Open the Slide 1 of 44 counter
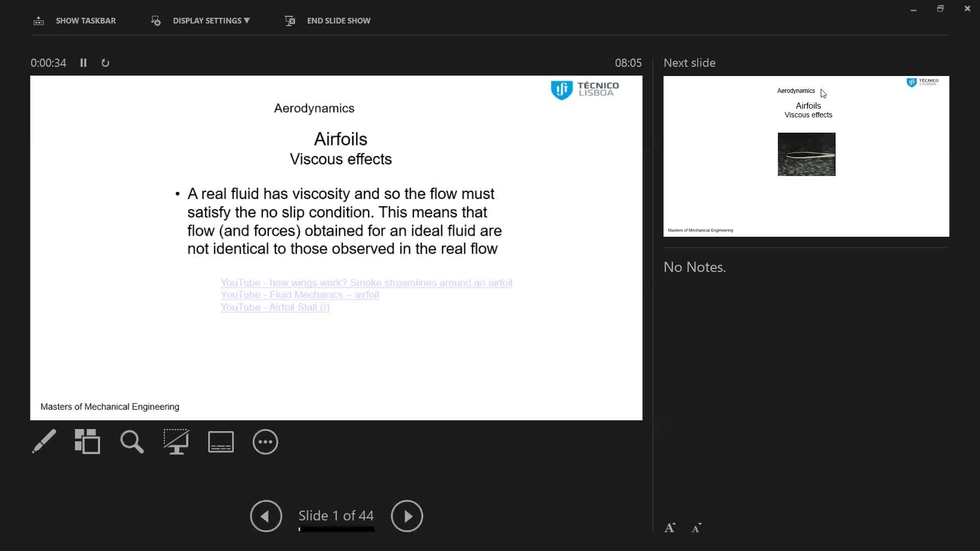The image size is (980, 551). pos(336,515)
